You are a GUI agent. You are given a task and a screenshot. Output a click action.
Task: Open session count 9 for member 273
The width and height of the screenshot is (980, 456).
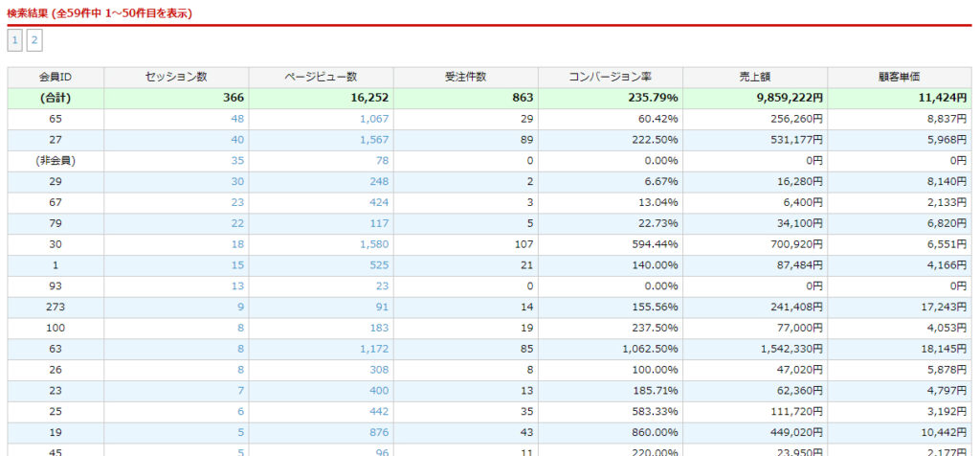[240, 308]
